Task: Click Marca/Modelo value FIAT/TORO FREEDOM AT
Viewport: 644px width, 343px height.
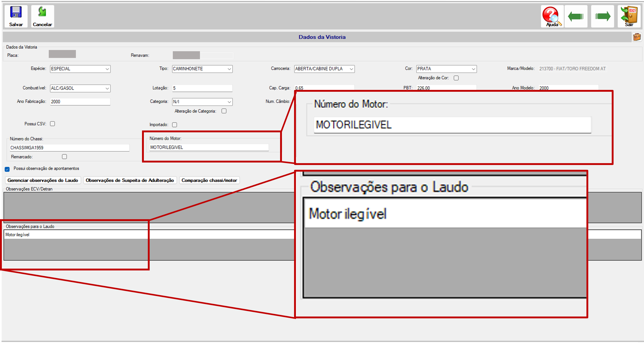Action: point(572,69)
